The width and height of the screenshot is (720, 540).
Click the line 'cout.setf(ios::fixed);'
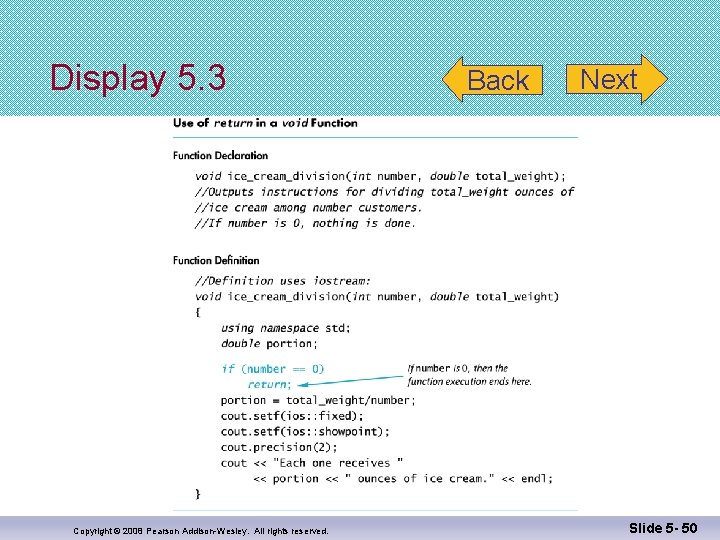click(x=292, y=416)
